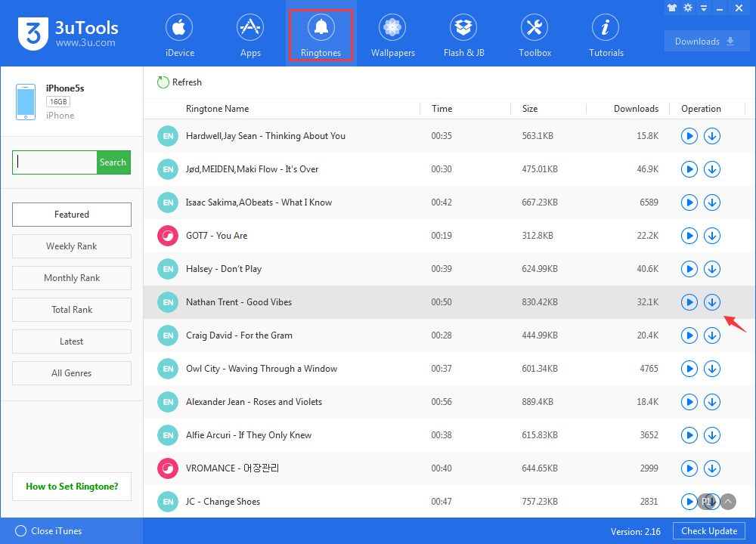
Task: Refresh the ringtone list
Action: (x=179, y=82)
